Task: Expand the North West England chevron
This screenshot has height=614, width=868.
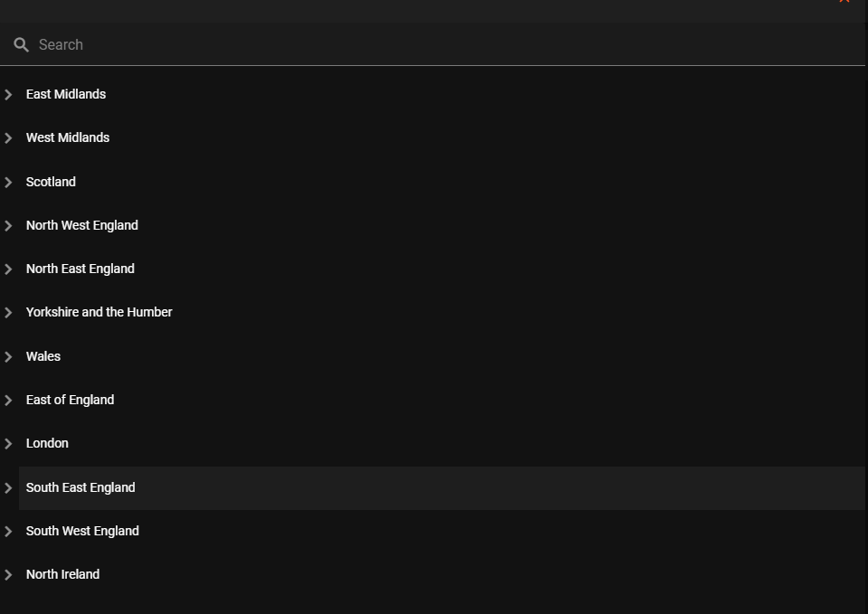Action: tap(8, 226)
